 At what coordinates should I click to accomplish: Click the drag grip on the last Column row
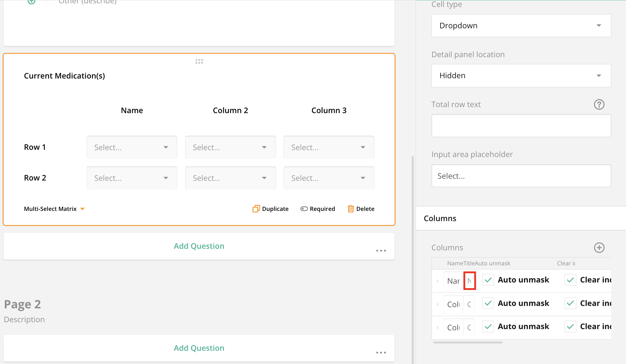pos(437,327)
